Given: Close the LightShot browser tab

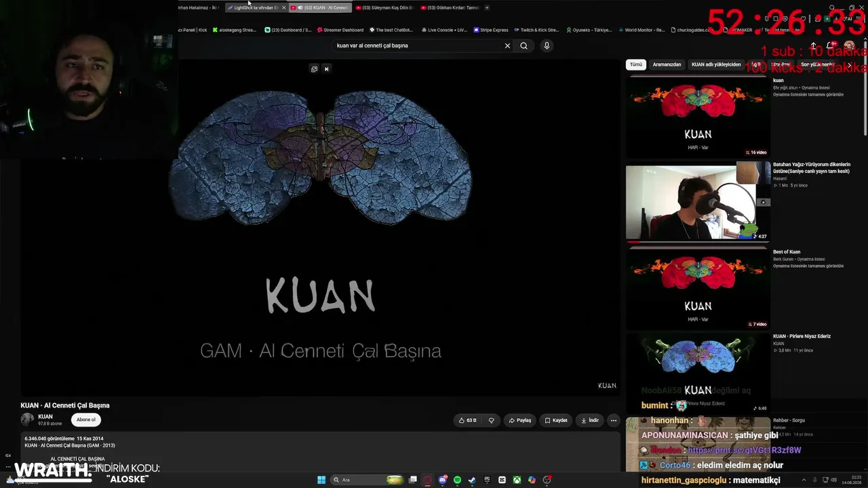Looking at the screenshot, I should click(x=283, y=7).
